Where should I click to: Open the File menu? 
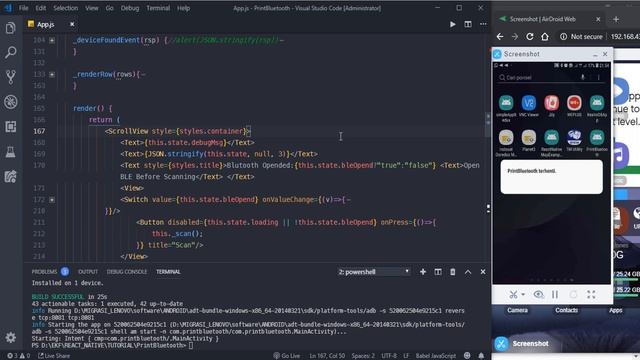(x=24, y=8)
